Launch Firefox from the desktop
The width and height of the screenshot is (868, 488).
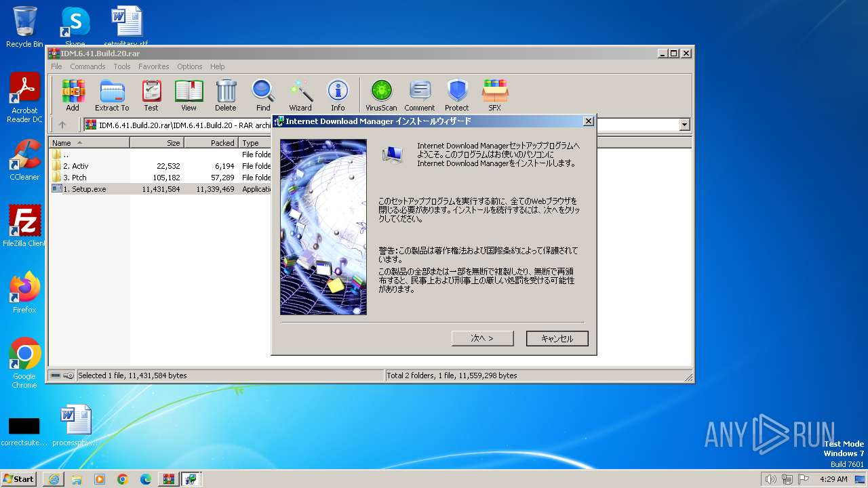tap(24, 293)
